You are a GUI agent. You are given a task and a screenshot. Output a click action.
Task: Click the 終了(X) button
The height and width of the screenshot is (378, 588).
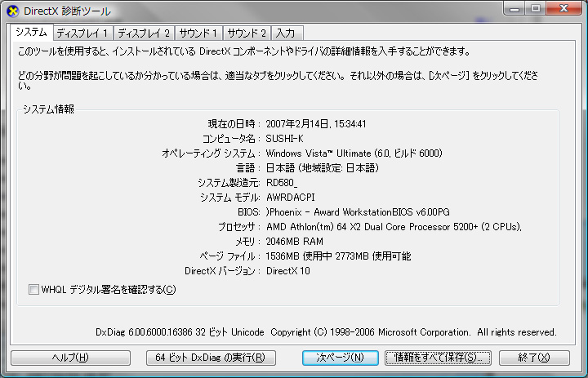pos(534,358)
